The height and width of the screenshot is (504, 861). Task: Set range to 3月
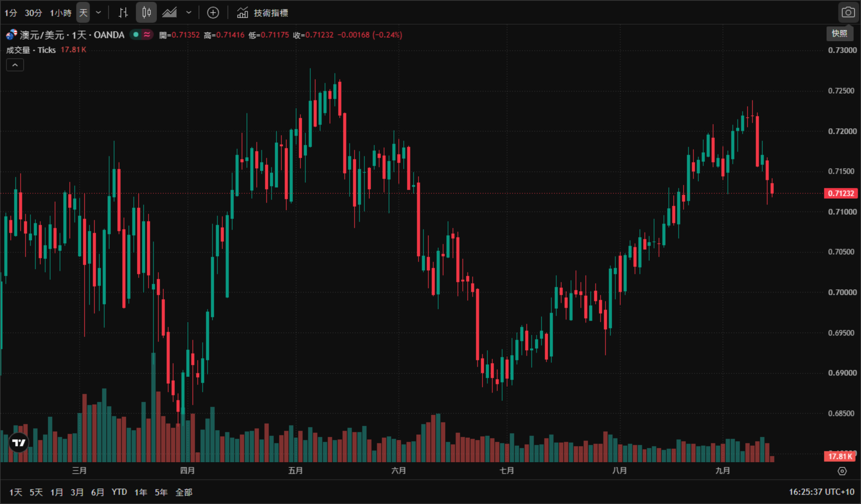pos(77,492)
